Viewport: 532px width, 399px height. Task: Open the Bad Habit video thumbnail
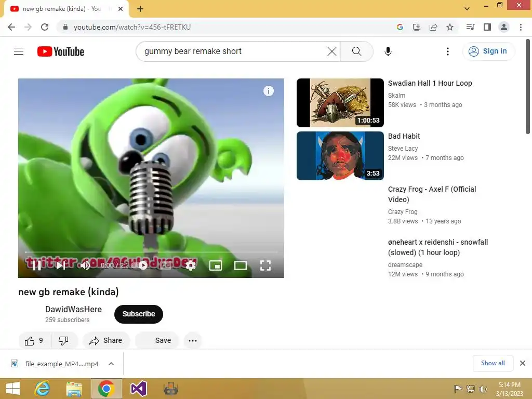point(340,156)
